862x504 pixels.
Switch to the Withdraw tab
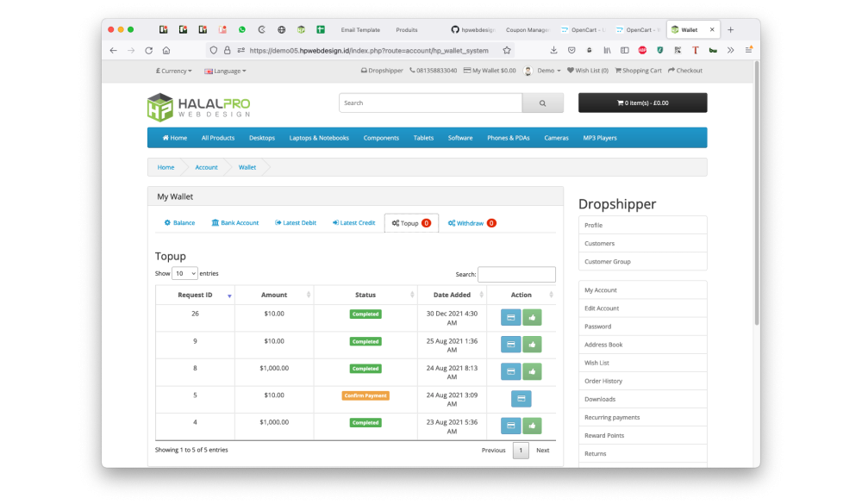pos(472,223)
